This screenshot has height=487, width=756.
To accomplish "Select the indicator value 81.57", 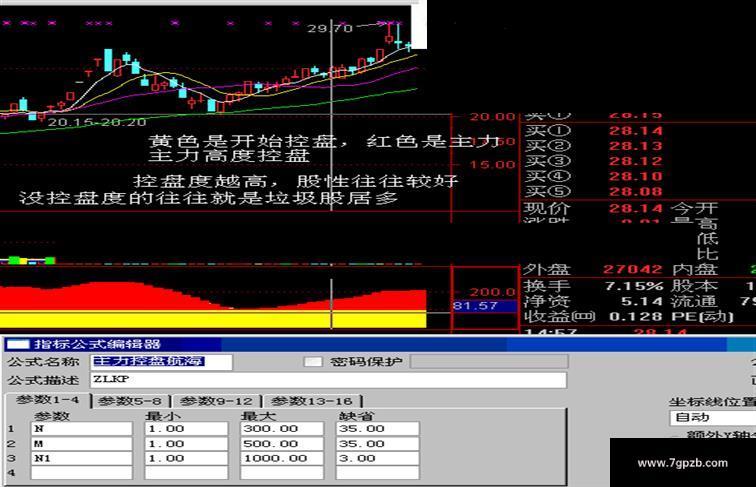I will click(475, 306).
